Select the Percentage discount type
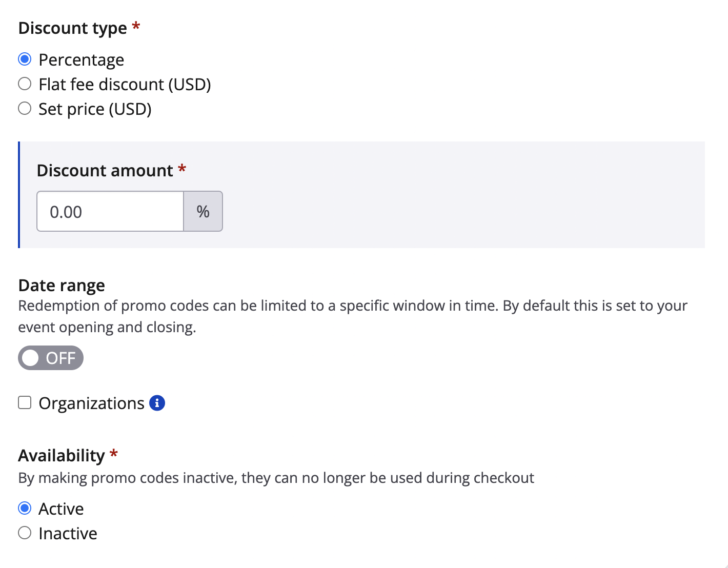The width and height of the screenshot is (728, 568). [25, 59]
